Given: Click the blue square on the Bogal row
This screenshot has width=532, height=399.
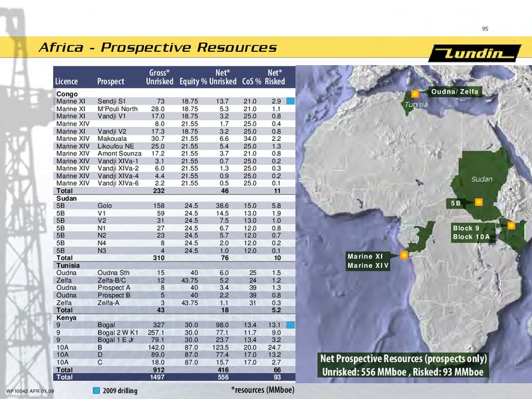Looking at the screenshot, I should (x=291, y=325).
